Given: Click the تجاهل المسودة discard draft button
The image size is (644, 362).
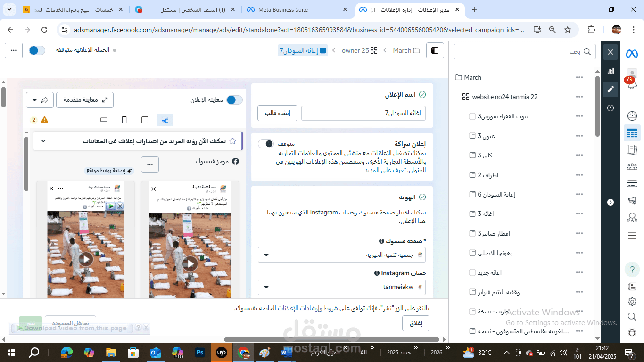Looking at the screenshot, I should tap(71, 323).
